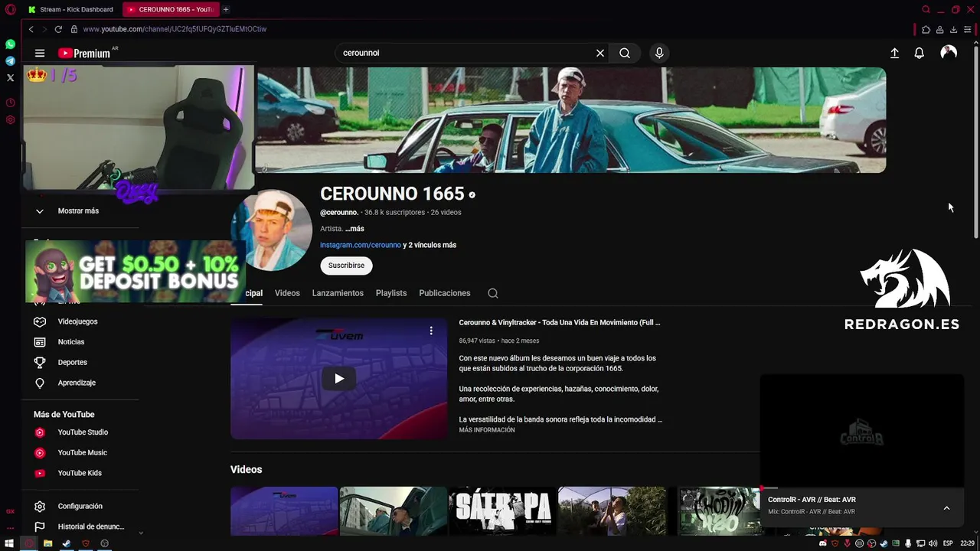Open YouTube Music from sidebar

82,452
